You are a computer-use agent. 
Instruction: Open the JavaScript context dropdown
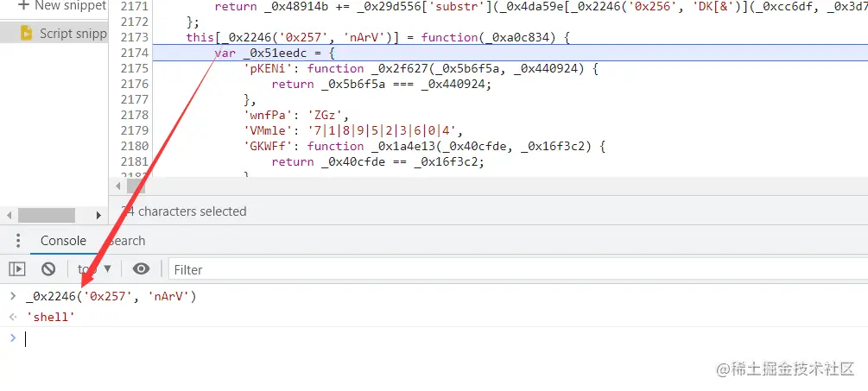tap(95, 269)
